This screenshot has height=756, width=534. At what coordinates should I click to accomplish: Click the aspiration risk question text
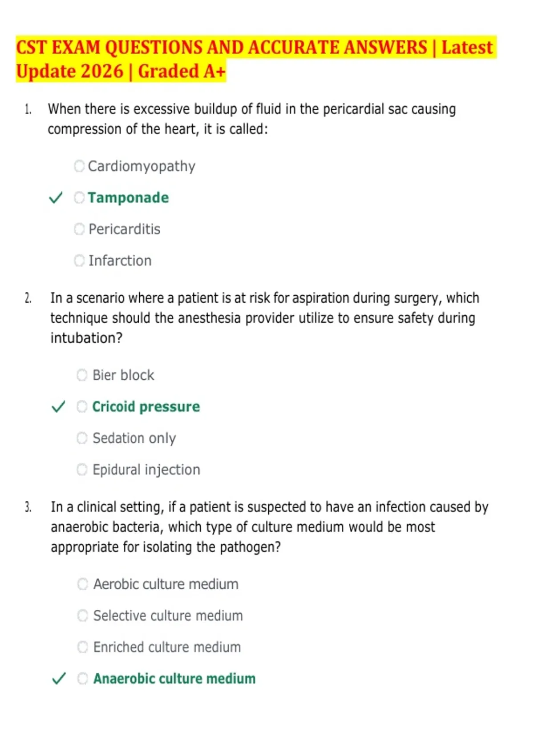[265, 318]
